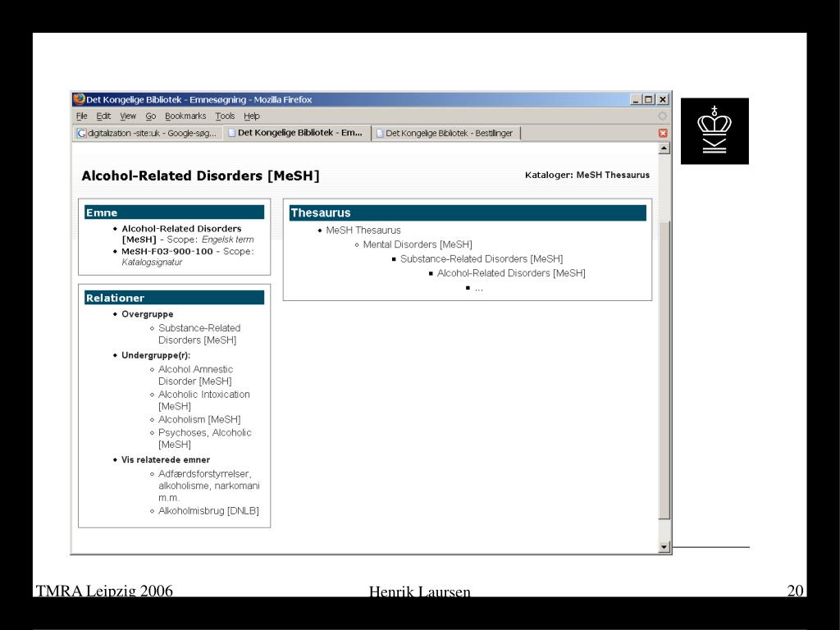Minimize the Firefox window

[636, 99]
